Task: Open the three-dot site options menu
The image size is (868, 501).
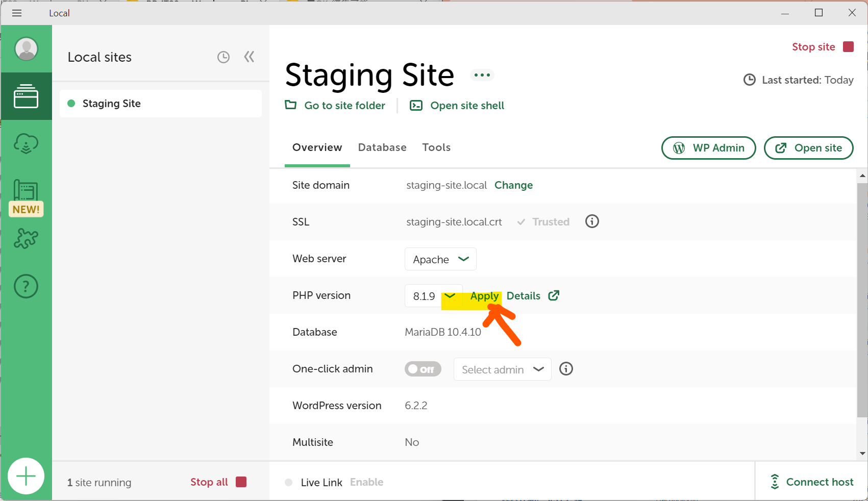Action: [x=482, y=75]
